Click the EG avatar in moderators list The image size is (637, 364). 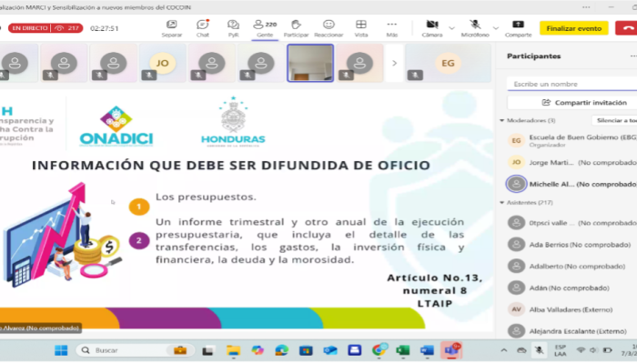coord(516,140)
